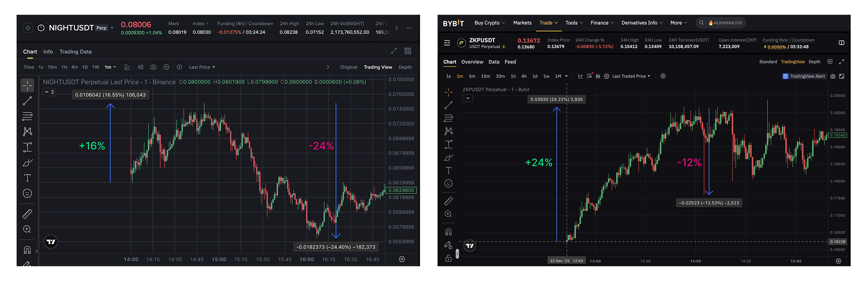Open ZKPUSDT contract info icon
The height and width of the screenshot is (281, 868).
(504, 47)
